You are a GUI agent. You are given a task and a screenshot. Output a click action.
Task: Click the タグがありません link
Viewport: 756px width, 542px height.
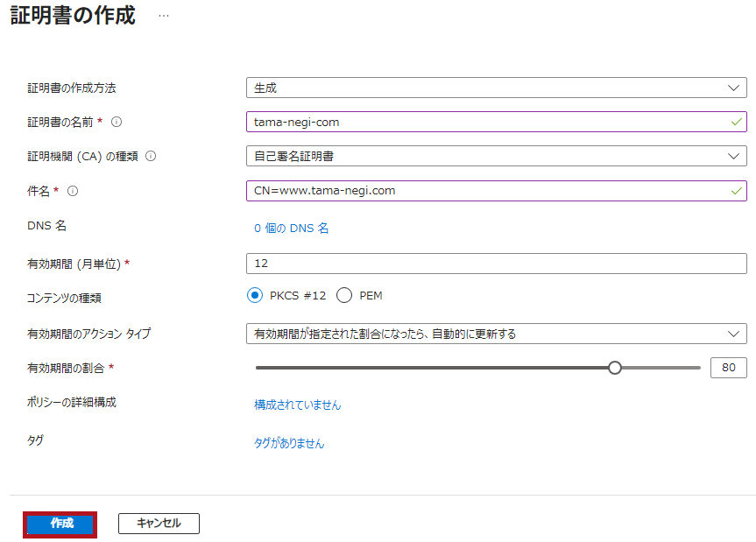pos(289,443)
